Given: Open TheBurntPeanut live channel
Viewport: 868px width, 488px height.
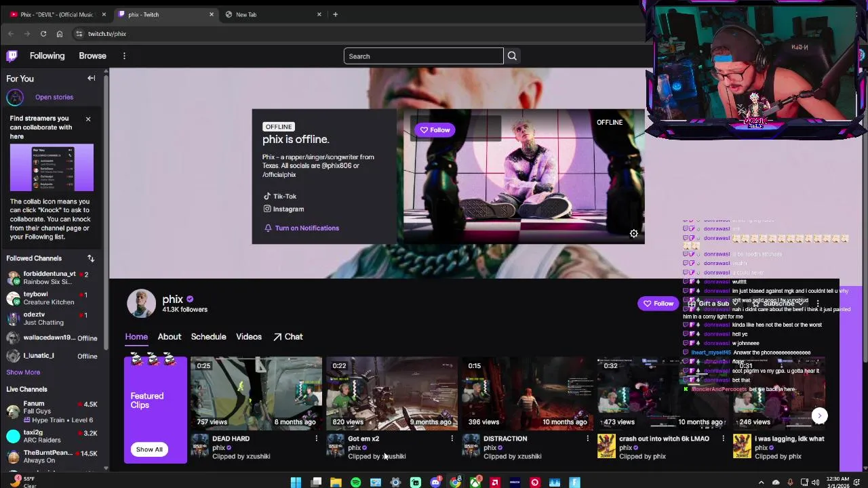Looking at the screenshot, I should tap(53, 457).
